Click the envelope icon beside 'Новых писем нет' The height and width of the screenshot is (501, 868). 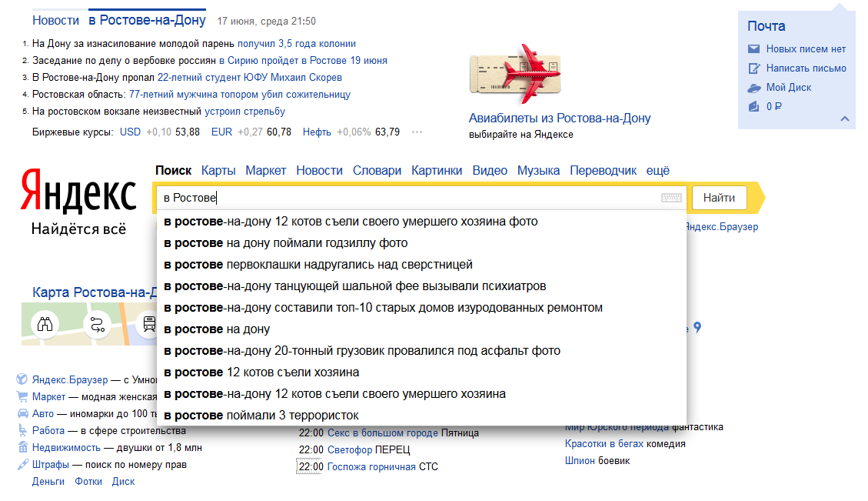[x=753, y=48]
